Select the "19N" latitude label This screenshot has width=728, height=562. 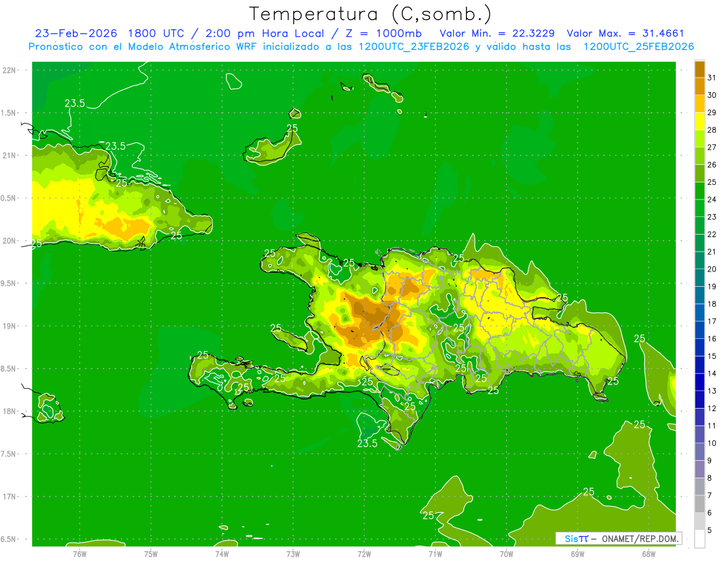[10, 326]
